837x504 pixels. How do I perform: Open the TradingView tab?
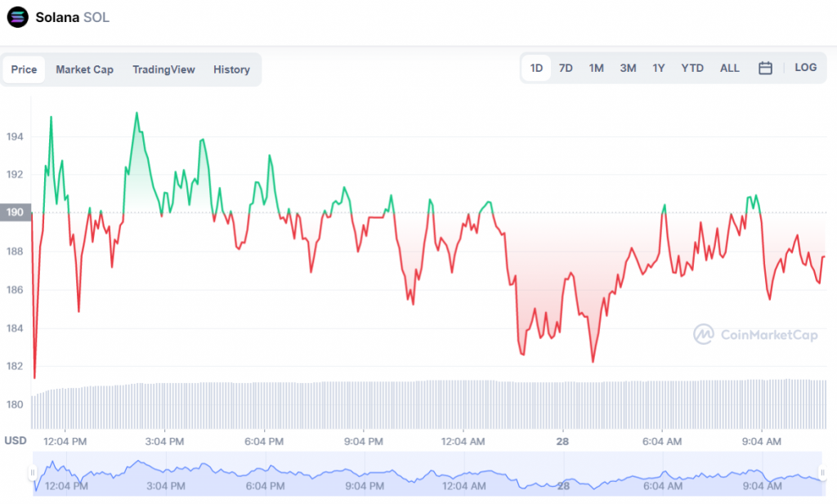tap(163, 69)
